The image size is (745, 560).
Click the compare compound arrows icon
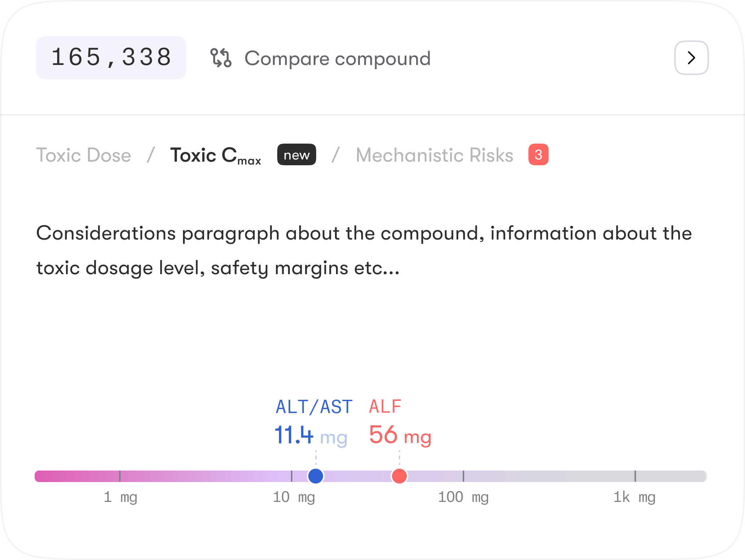click(x=221, y=58)
